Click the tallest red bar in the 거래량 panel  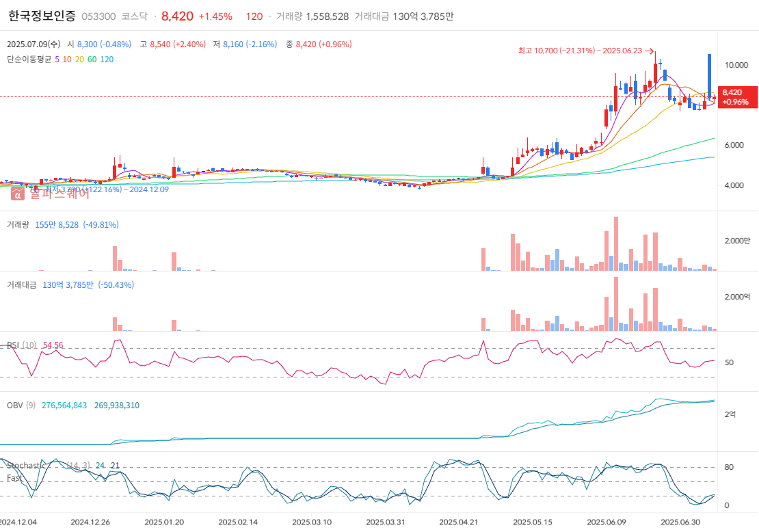coord(615,243)
